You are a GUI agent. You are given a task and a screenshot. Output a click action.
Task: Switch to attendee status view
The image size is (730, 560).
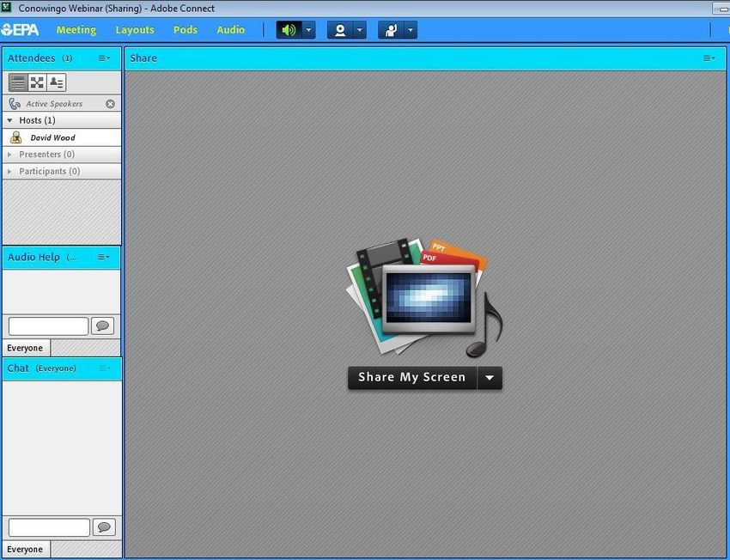[57, 82]
